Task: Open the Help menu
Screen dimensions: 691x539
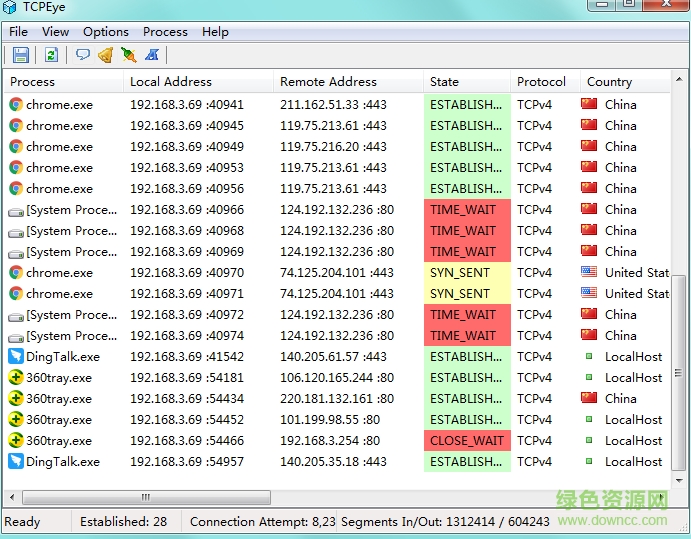Action: coord(215,32)
